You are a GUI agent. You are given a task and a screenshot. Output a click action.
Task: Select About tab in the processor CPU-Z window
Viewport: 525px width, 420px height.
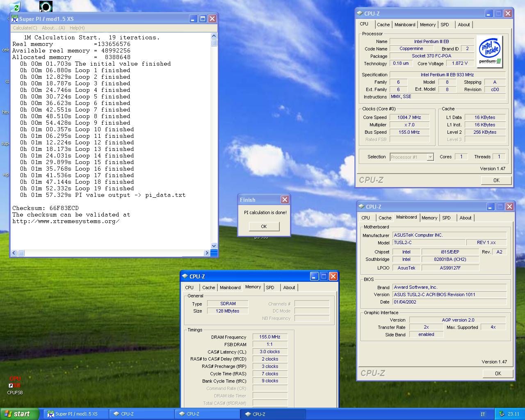(x=464, y=25)
